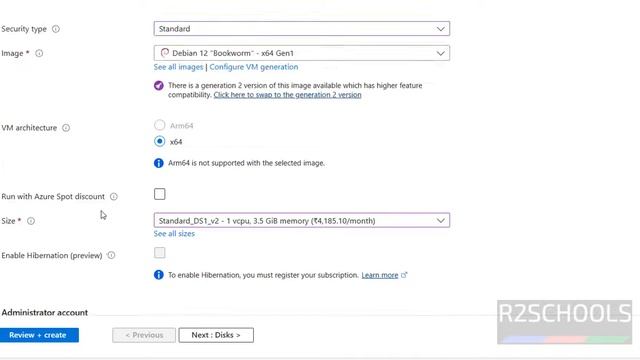Click info icon beside Azure Spot discount
This screenshot has width=640, height=360.
(113, 197)
